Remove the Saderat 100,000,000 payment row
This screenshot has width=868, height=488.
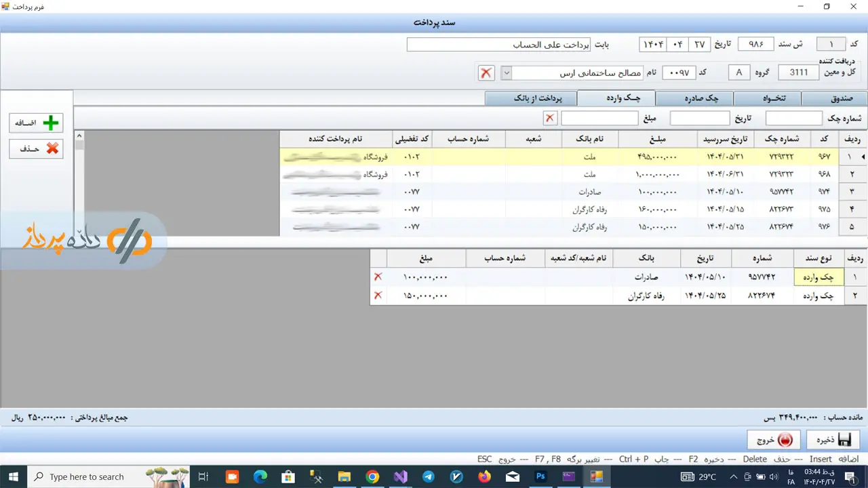click(x=378, y=277)
